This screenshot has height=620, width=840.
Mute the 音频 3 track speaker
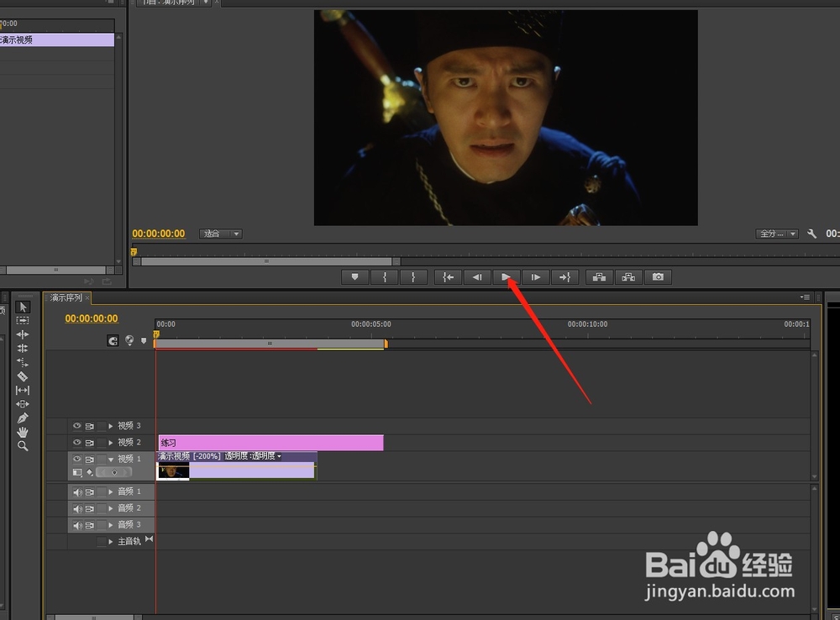point(77,525)
